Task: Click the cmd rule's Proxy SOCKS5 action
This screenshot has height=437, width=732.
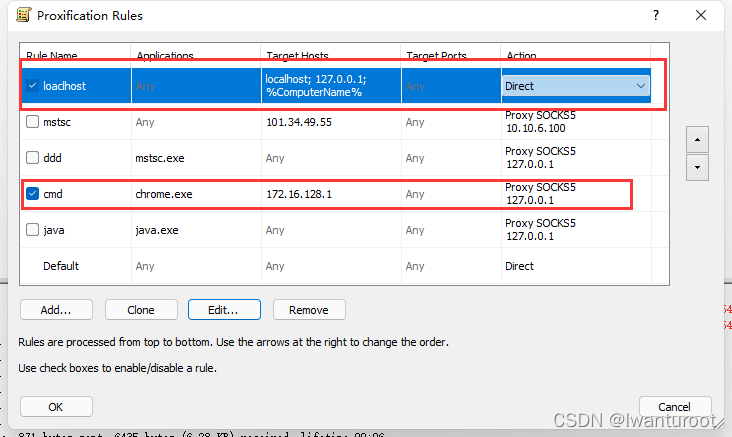Action: click(x=540, y=194)
